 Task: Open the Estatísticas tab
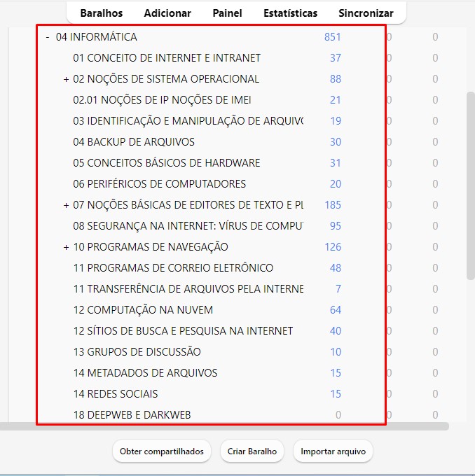pos(290,13)
